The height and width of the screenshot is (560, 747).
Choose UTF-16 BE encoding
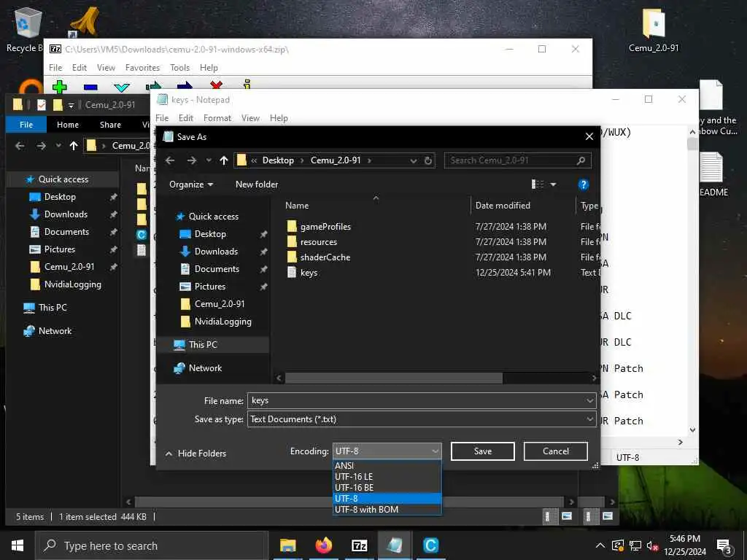coord(387,488)
